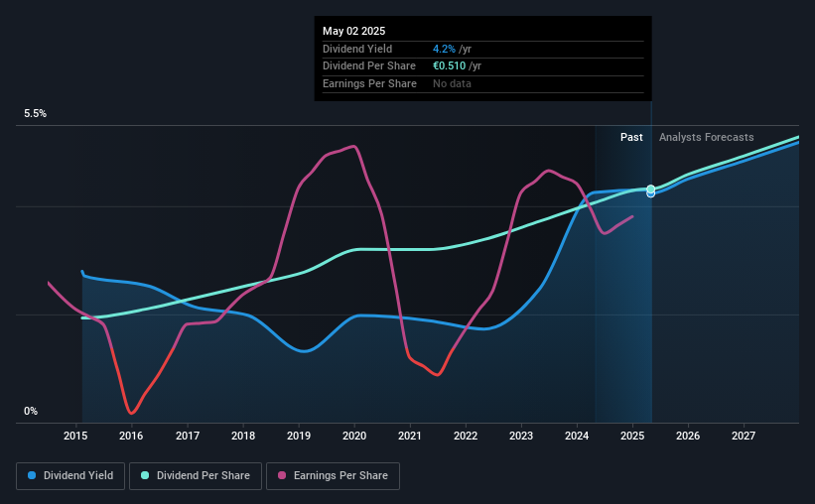The width and height of the screenshot is (815, 504).
Task: Click the 0% y-axis label
Action: (31, 411)
